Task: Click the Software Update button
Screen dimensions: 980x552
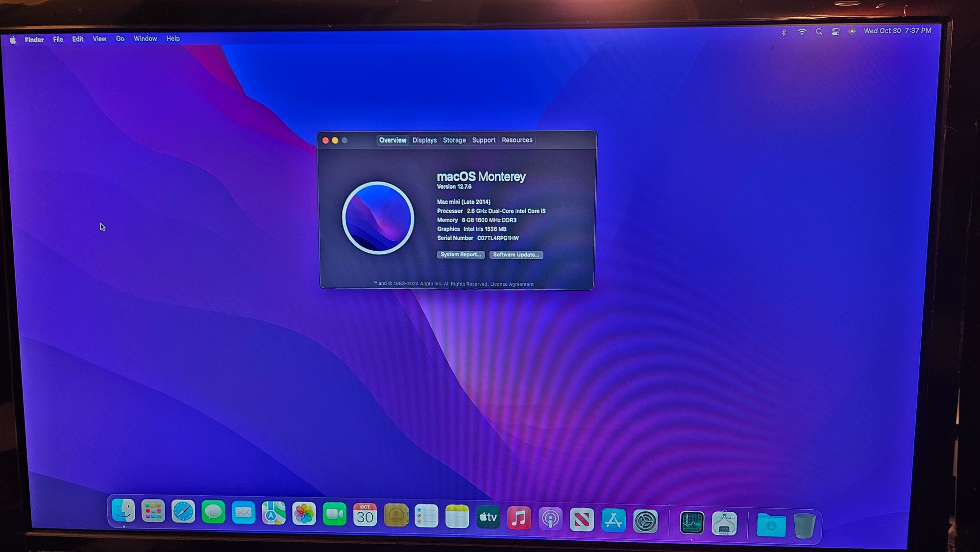Action: [516, 255]
